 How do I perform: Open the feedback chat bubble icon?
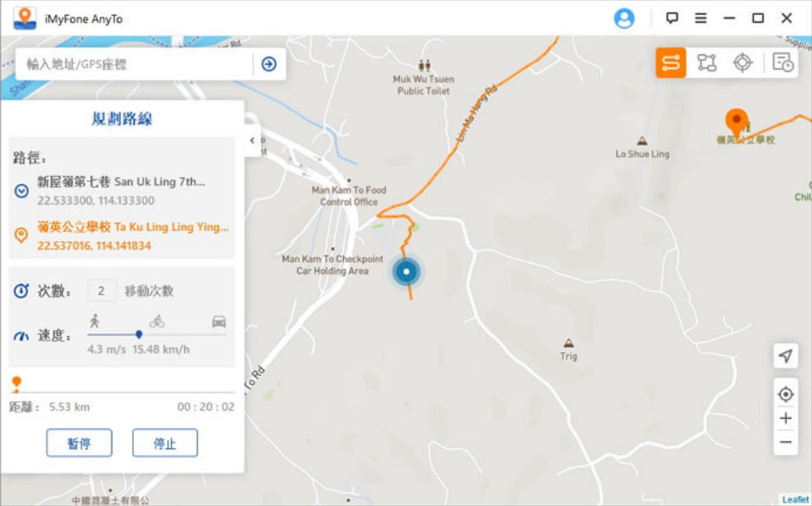(x=672, y=18)
